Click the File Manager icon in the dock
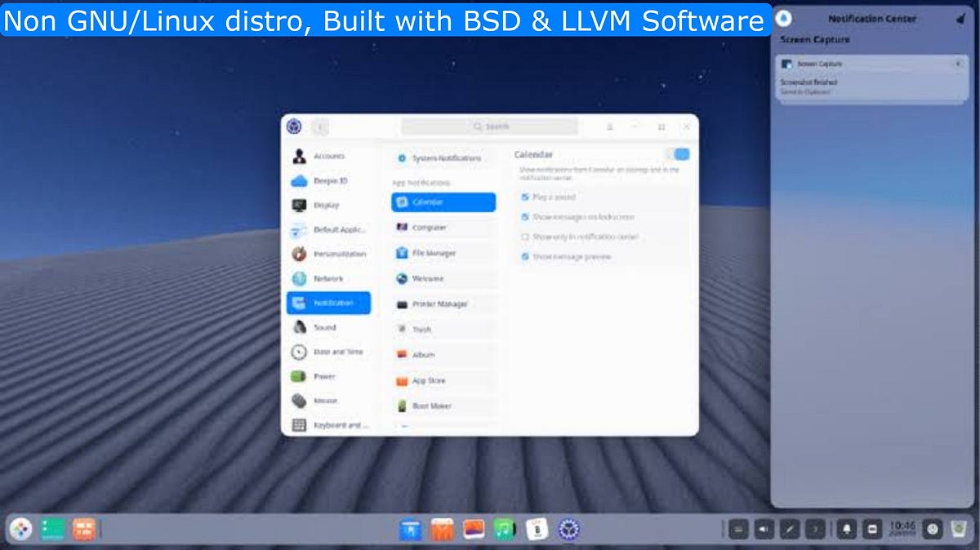Viewport: 980px width, 550px height. 411,529
